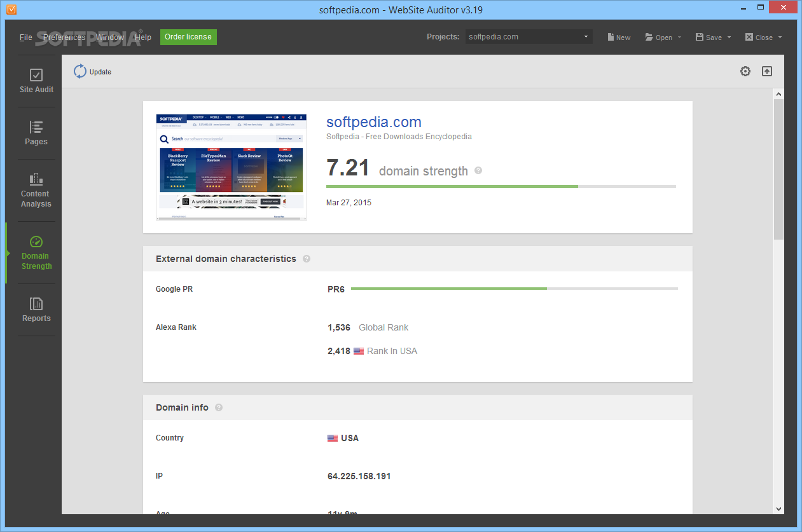The width and height of the screenshot is (802, 532).
Task: Click the domain strength progress bar
Action: tap(501, 186)
